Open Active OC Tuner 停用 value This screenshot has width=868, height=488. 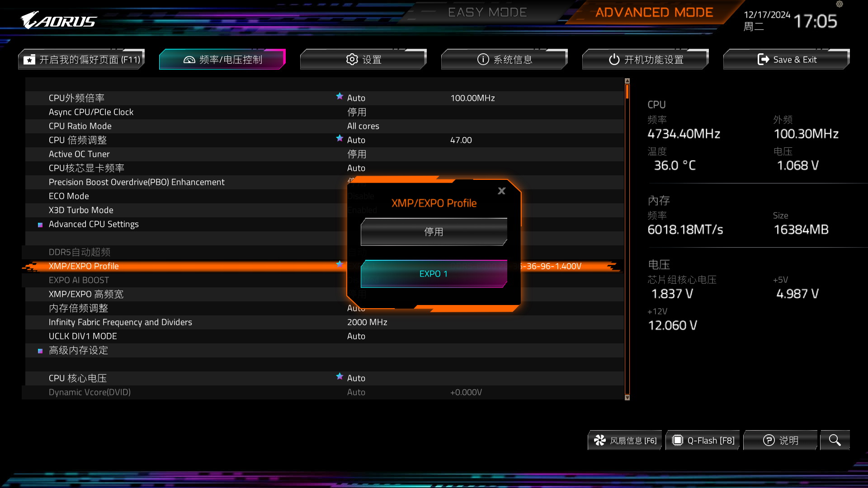357,154
